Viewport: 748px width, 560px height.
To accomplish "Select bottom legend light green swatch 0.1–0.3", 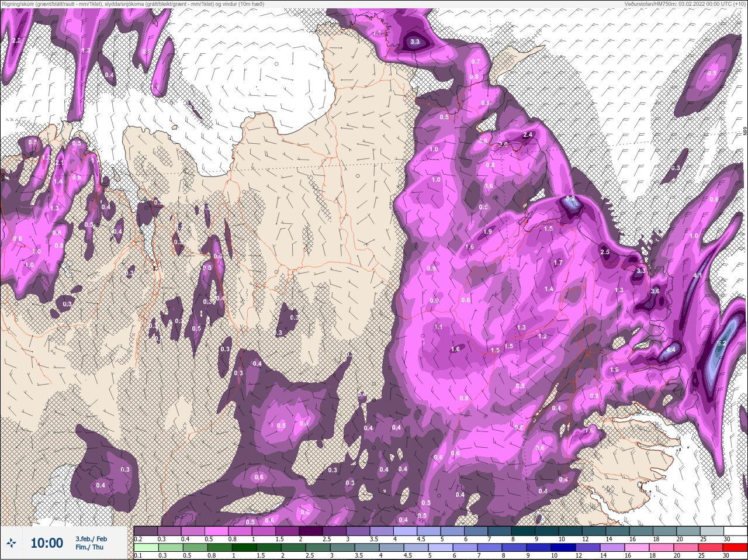I will pyautogui.click(x=146, y=548).
